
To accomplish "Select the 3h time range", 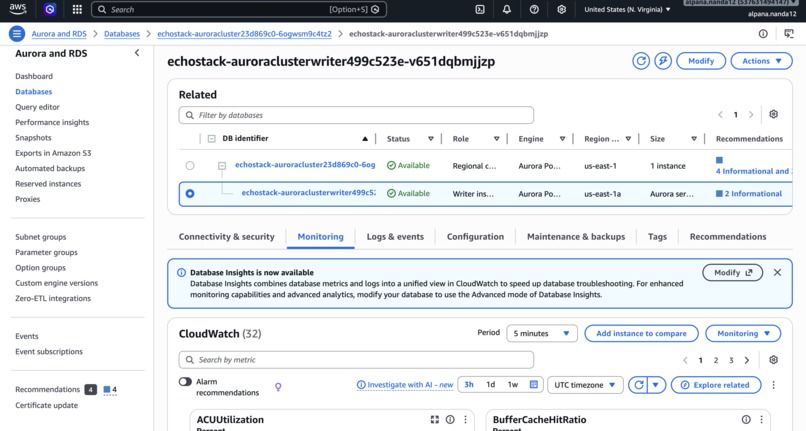I will coord(469,385).
